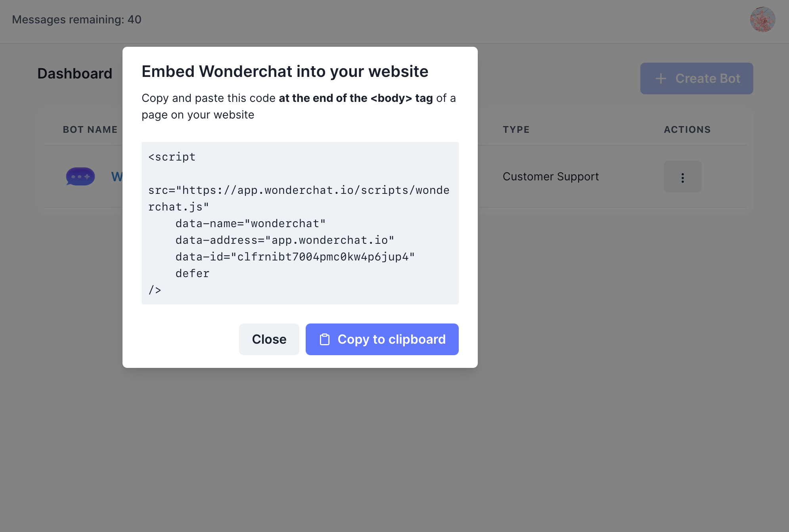Click the data-name attribute line
This screenshot has width=789, height=532.
pyautogui.click(x=250, y=224)
